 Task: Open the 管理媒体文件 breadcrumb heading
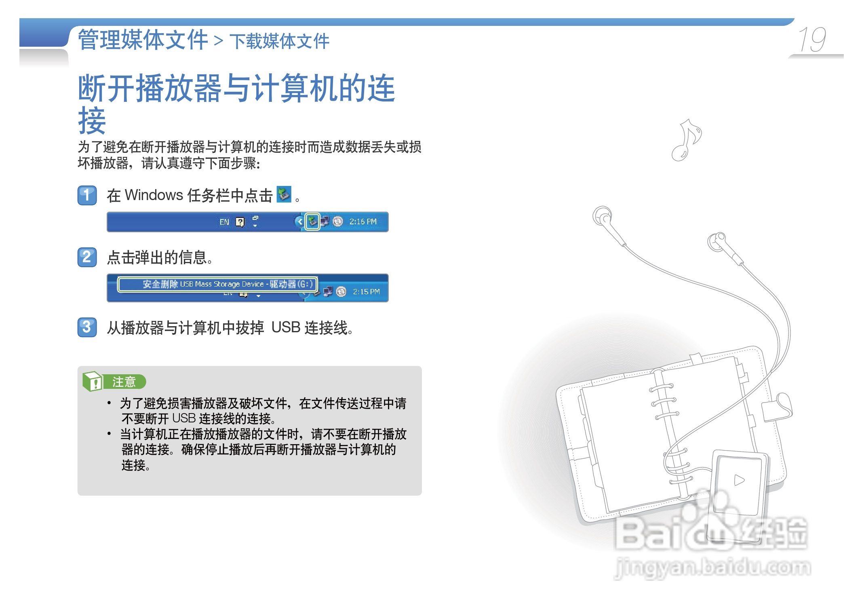(x=143, y=40)
